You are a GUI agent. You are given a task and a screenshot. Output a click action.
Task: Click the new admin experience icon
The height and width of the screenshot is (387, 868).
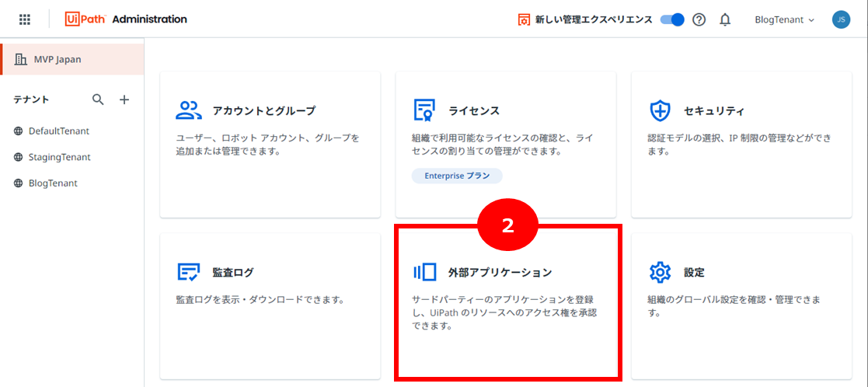tap(524, 20)
